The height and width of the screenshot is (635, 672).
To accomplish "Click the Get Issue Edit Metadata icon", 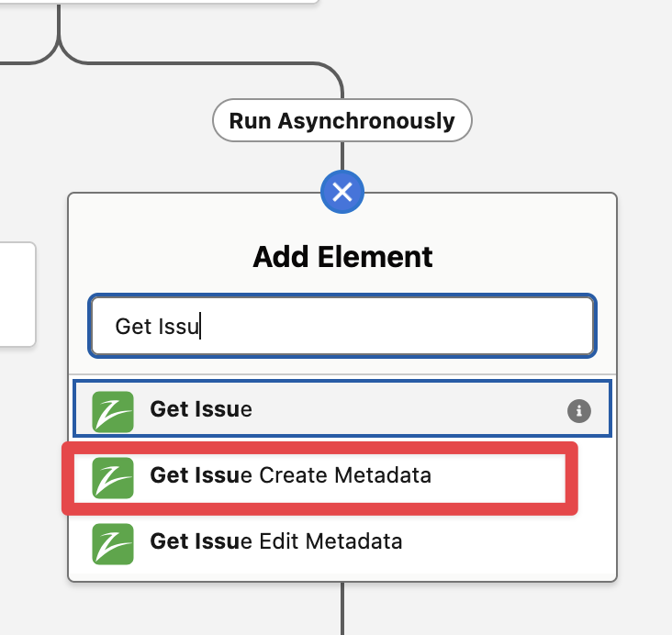I will click(x=113, y=542).
